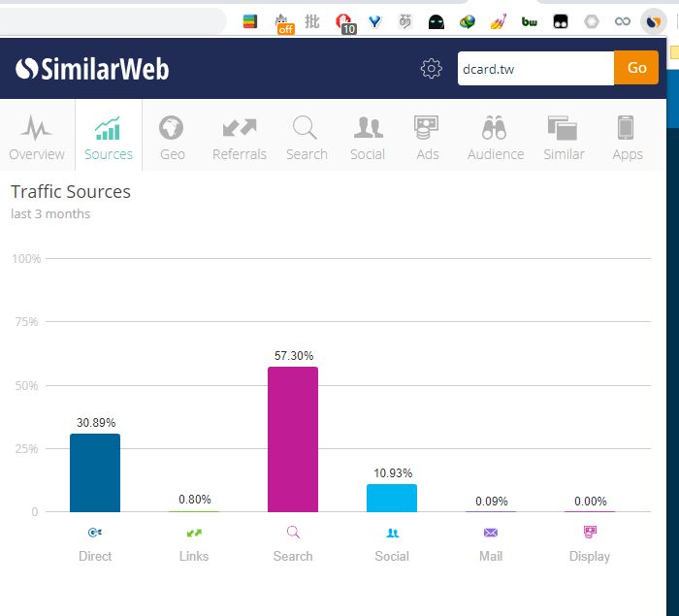679x616 pixels.
Task: Click the Display icon under the chart
Action: coord(590,532)
